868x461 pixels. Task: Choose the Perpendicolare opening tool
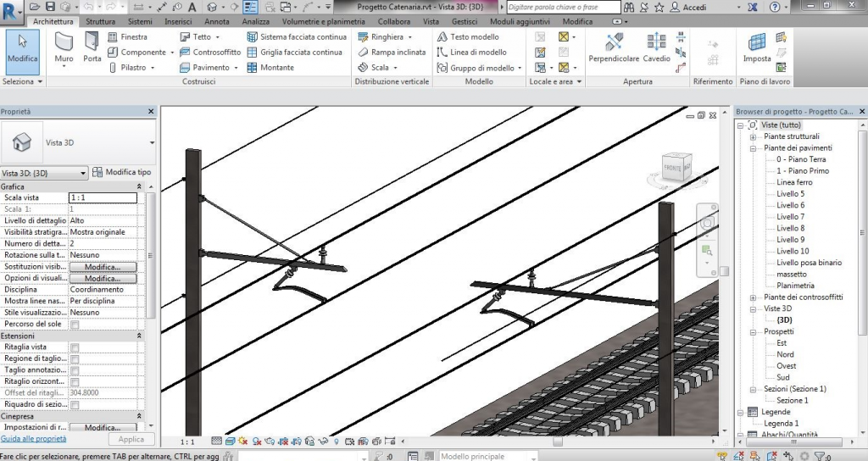615,48
